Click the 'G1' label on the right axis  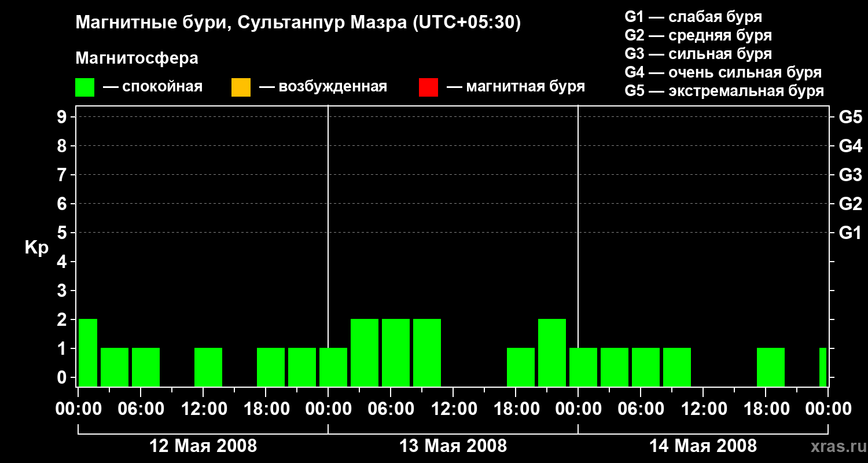(x=851, y=233)
